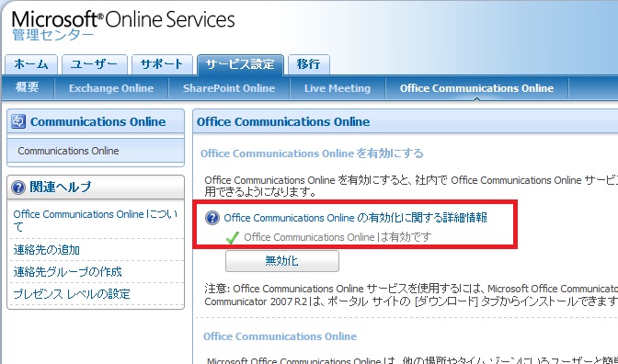
Task: Click the Communications Online panel icon
Action: (18, 121)
